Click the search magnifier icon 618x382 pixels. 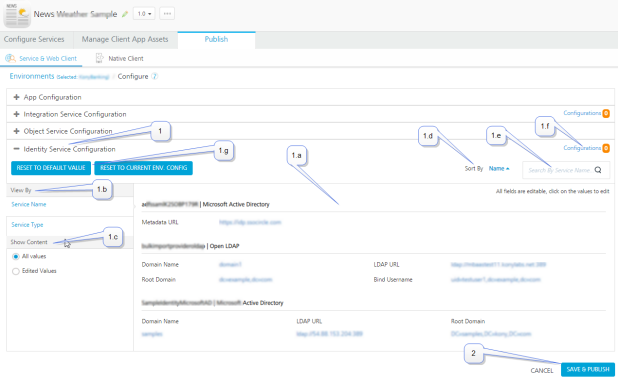(x=598, y=170)
